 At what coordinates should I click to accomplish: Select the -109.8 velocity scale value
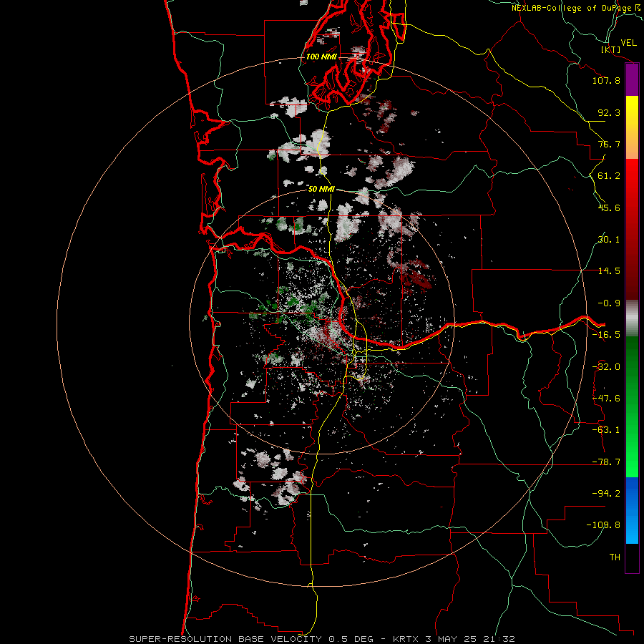tap(603, 525)
